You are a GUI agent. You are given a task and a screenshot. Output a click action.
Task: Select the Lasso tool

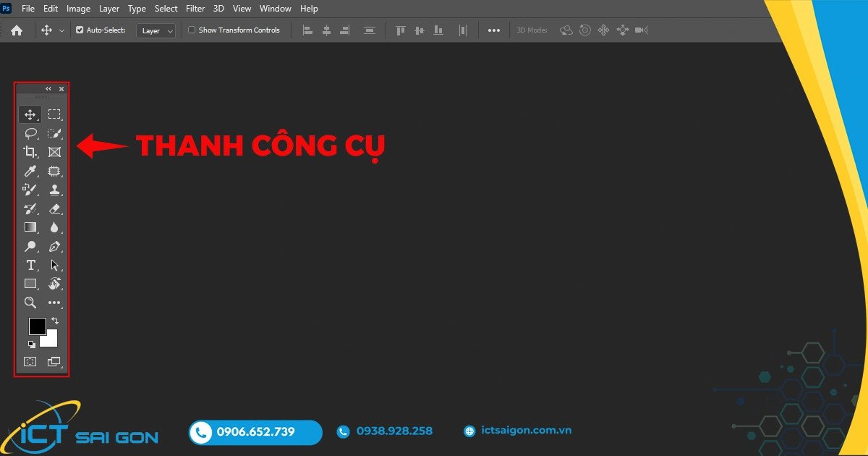[30, 132]
